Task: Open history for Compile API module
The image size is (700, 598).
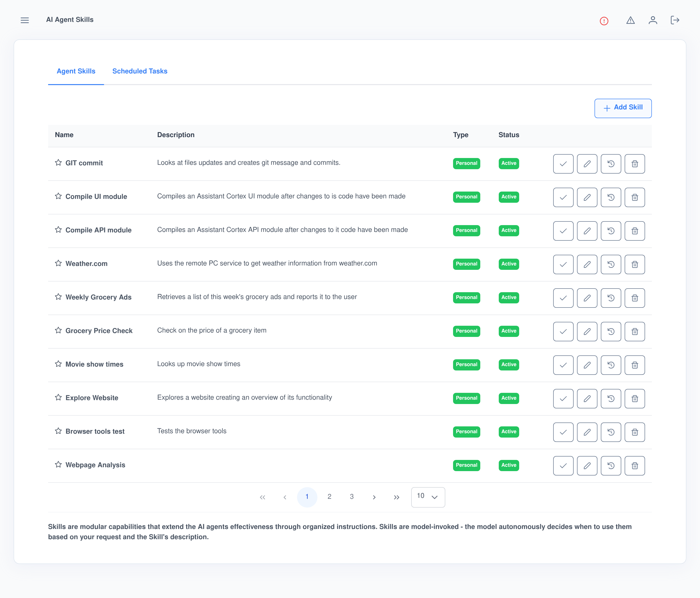Action: click(611, 231)
